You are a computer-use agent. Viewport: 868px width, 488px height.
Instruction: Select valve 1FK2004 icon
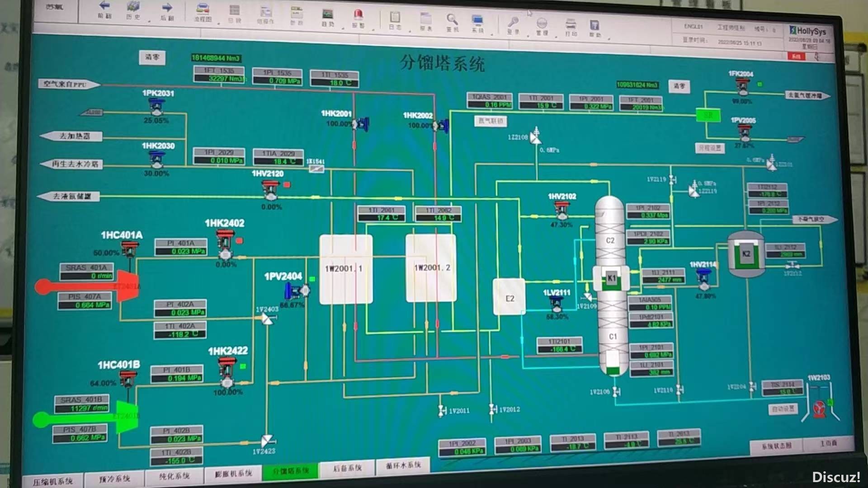[741, 86]
